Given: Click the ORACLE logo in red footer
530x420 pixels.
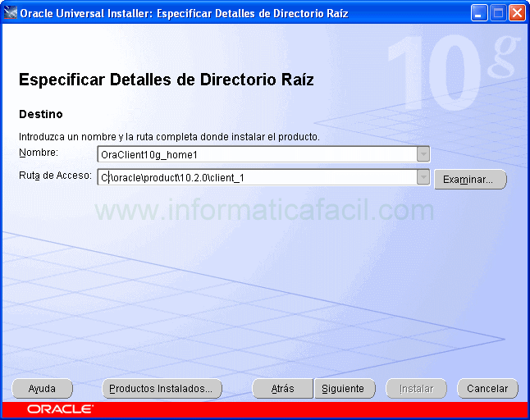Looking at the screenshot, I should [x=60, y=409].
